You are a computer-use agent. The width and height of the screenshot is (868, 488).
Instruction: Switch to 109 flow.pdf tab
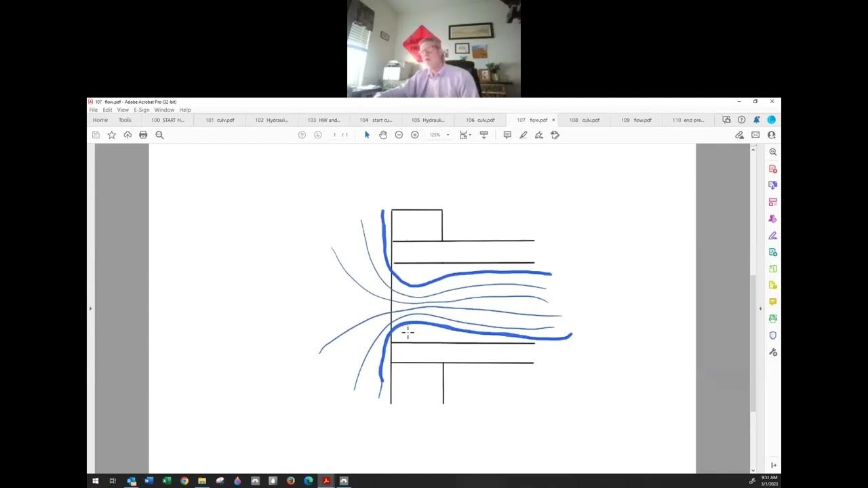coord(636,120)
